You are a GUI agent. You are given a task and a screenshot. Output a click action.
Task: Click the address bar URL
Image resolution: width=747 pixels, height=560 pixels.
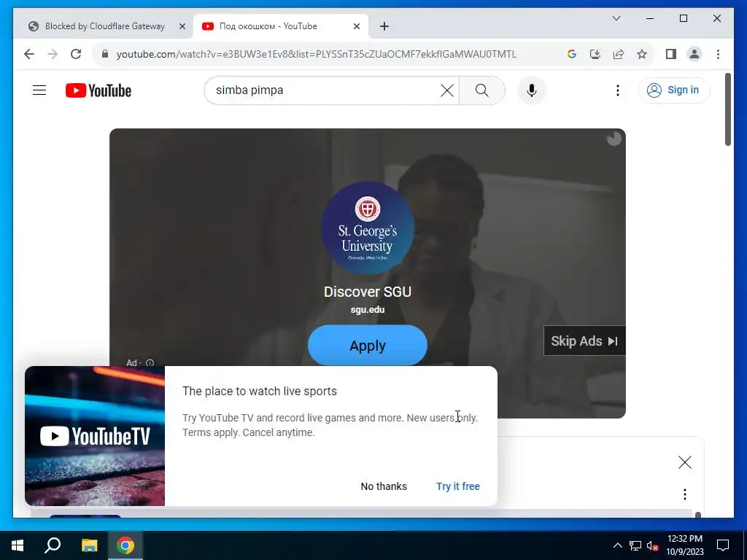click(x=317, y=54)
